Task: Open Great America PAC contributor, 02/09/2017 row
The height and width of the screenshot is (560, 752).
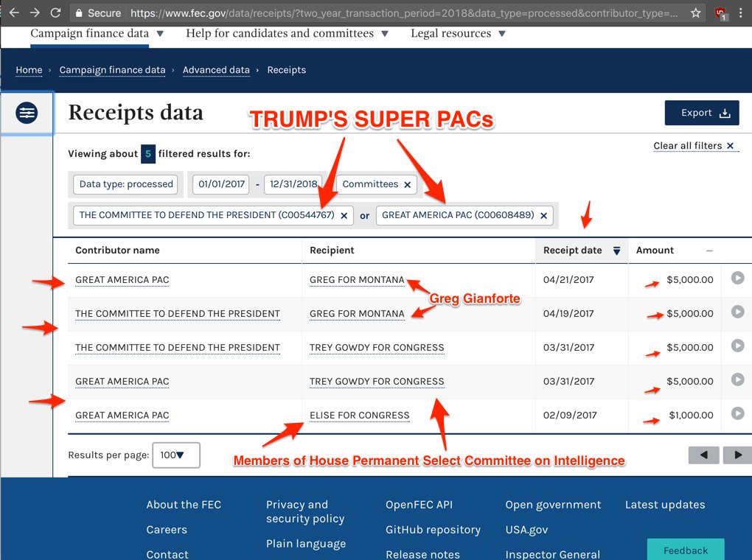Action: 122,416
